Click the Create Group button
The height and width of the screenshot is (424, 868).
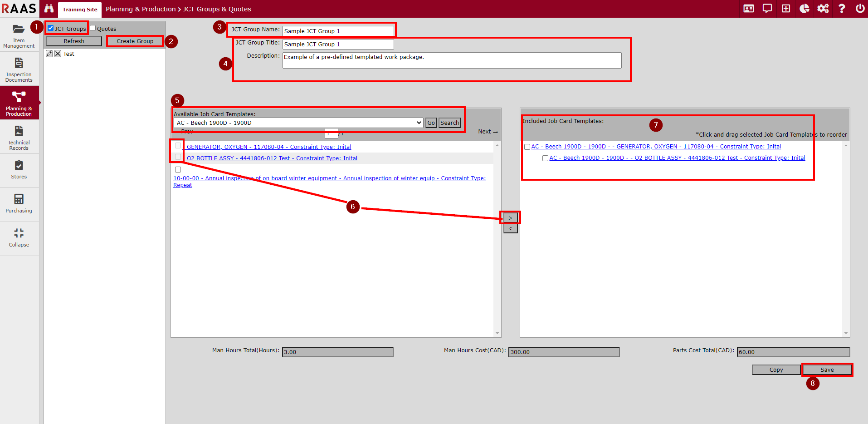[x=135, y=41]
